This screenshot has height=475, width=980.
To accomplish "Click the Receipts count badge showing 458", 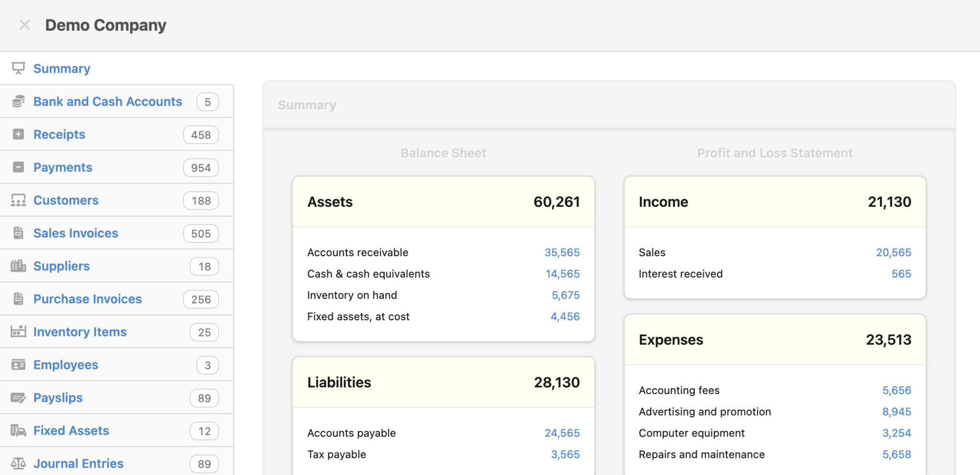I will (200, 135).
